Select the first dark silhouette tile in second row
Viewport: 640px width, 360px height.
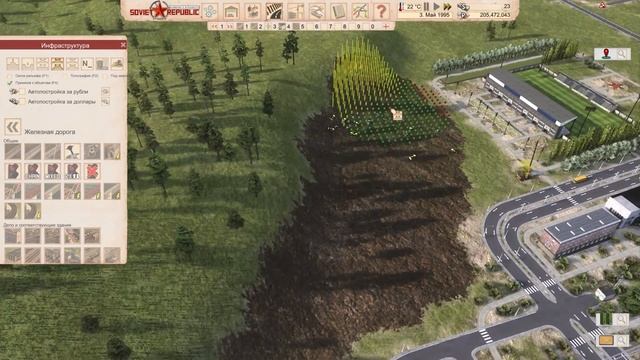pos(13,171)
